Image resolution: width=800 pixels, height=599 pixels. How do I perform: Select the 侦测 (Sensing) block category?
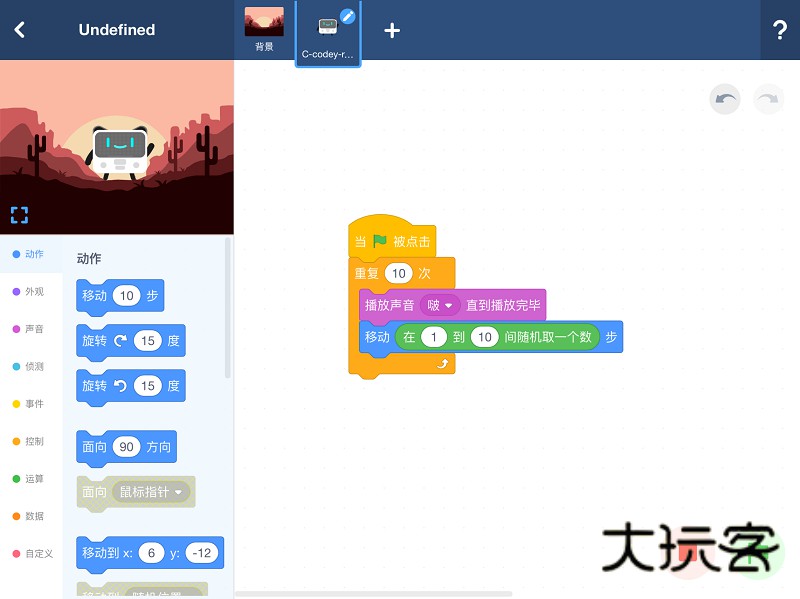(31, 366)
